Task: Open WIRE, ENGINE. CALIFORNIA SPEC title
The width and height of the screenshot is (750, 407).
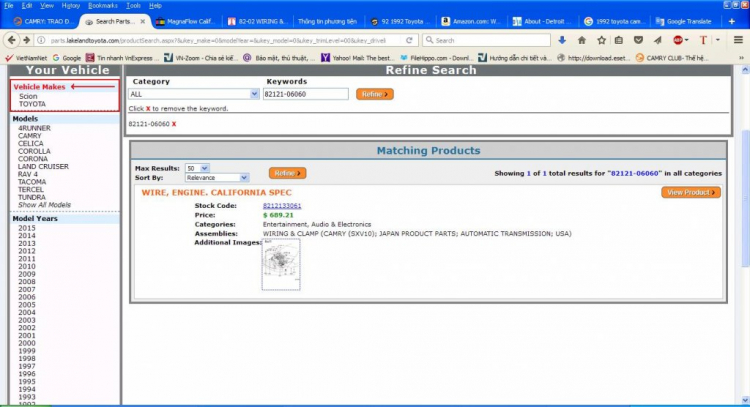Action: pyautogui.click(x=216, y=193)
